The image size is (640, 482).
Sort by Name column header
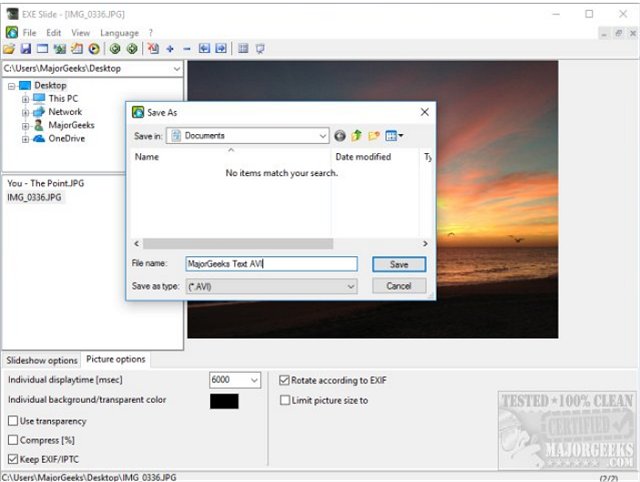[x=231, y=157]
